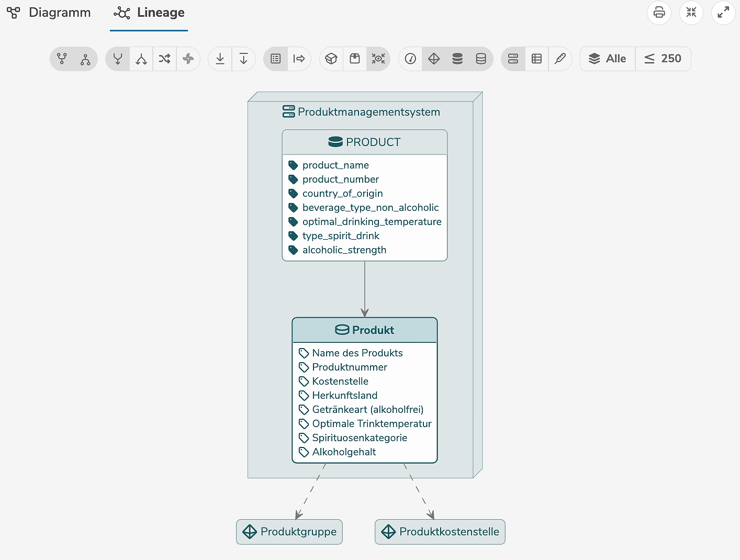
Task: Toggle the list view icon
Action: (276, 59)
